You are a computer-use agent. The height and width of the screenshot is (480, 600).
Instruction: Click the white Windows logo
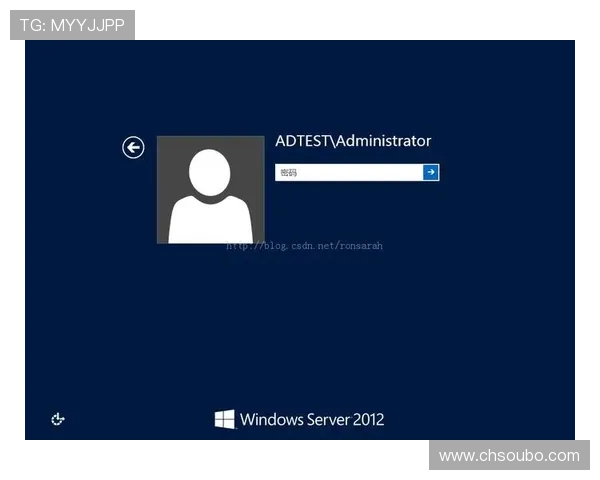coord(225,419)
